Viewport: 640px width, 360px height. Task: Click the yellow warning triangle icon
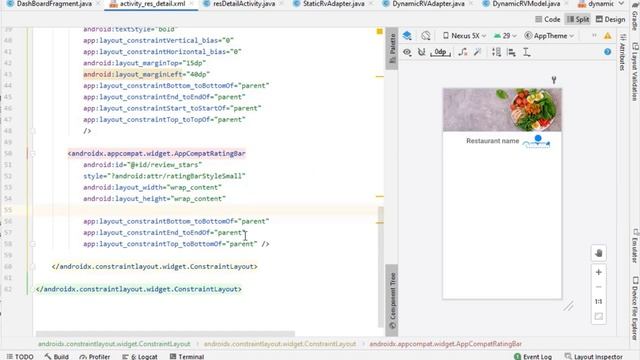click(x=607, y=36)
